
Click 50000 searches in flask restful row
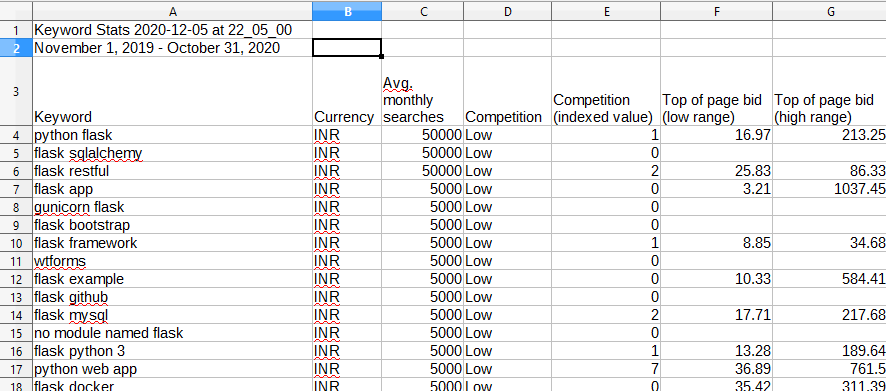(x=423, y=171)
